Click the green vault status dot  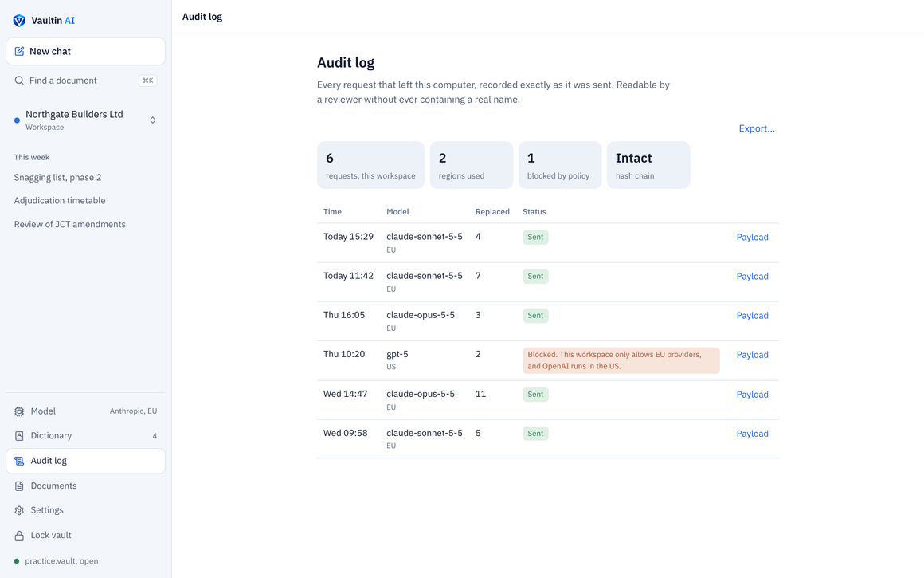pos(17,561)
